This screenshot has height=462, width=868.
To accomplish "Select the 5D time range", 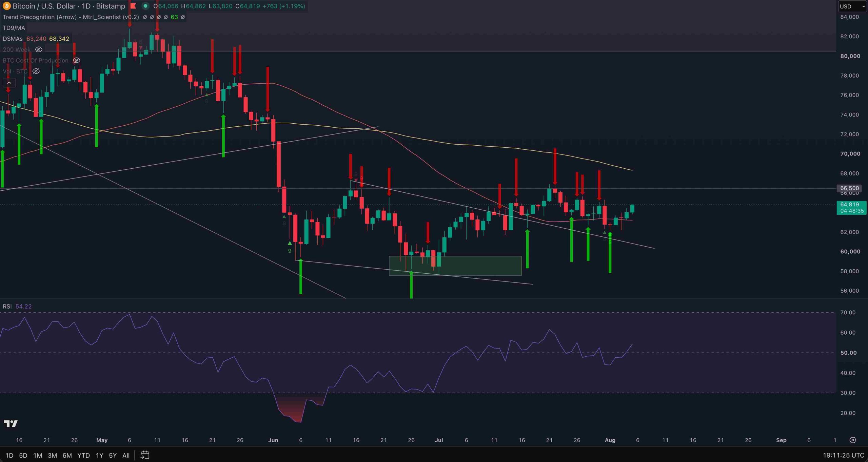I will 23,455.
